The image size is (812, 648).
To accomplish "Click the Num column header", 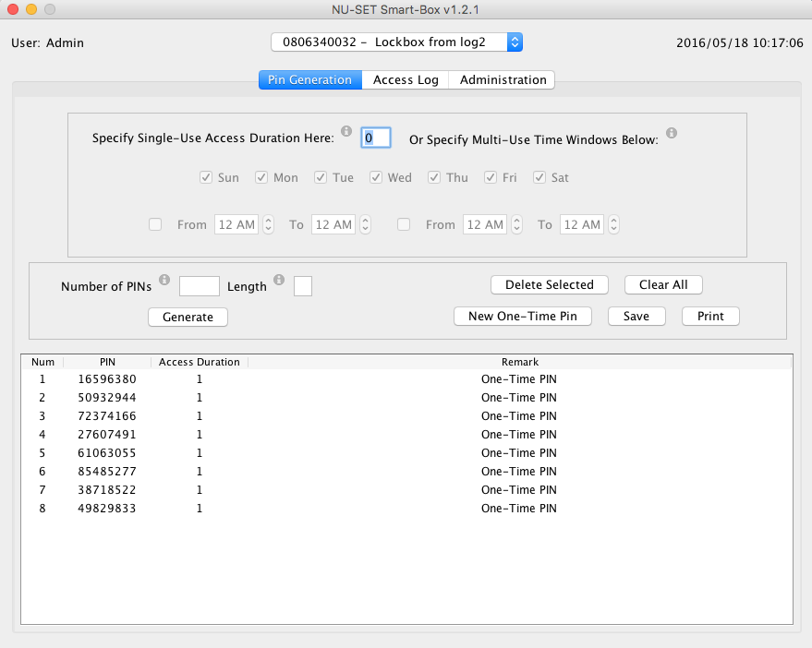I will (x=42, y=362).
